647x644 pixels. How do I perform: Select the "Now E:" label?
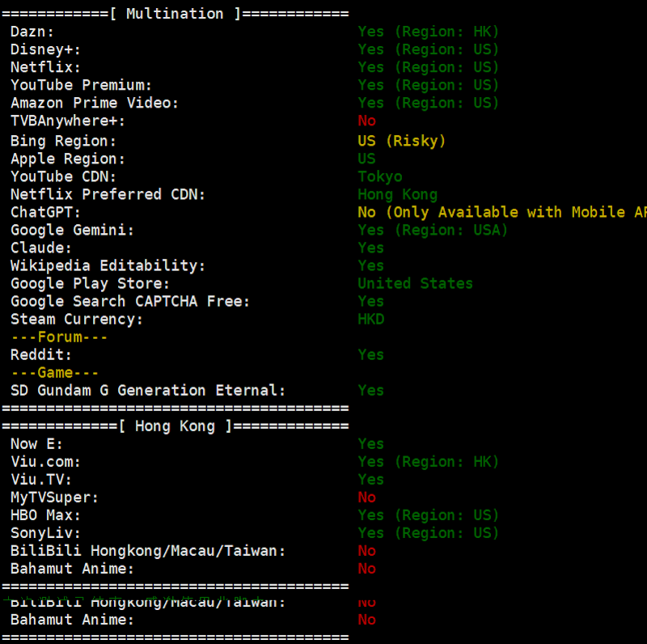36,444
